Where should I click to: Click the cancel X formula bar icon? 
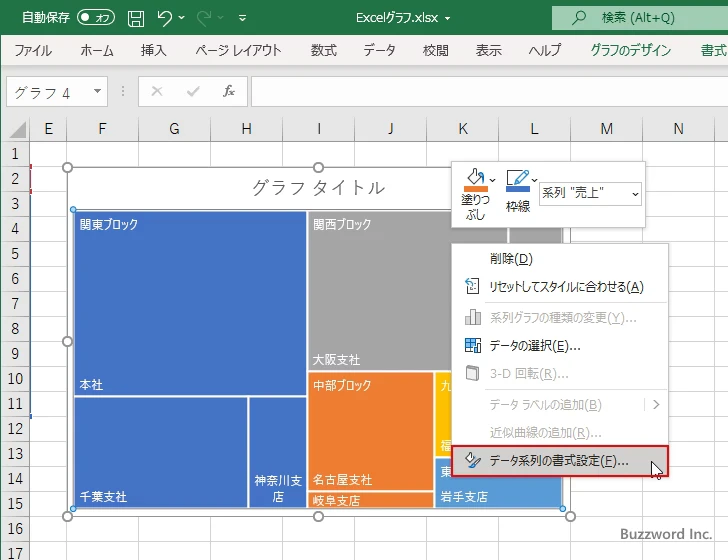click(157, 91)
